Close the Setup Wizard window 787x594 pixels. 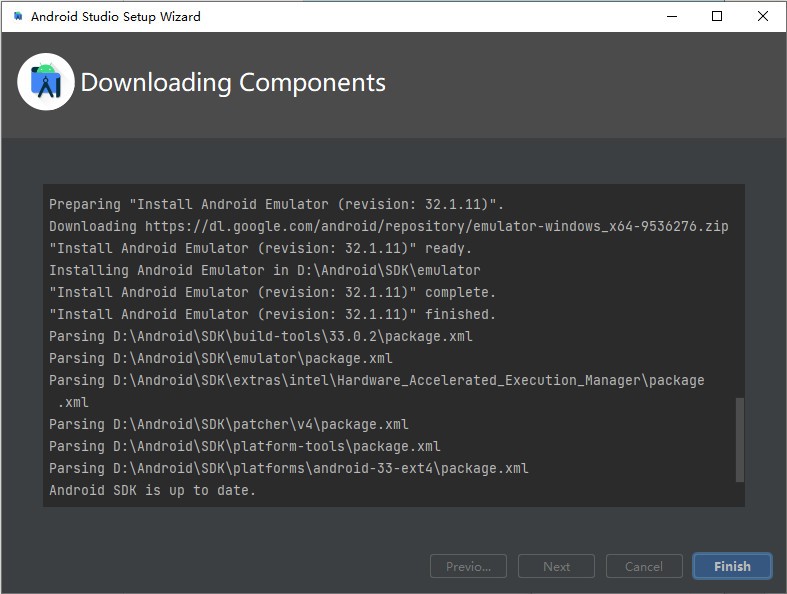point(762,16)
